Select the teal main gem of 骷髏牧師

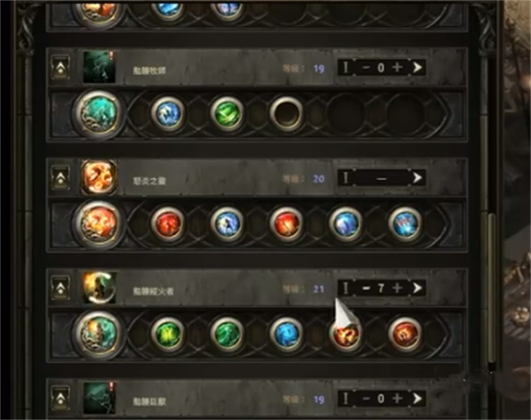point(98,113)
